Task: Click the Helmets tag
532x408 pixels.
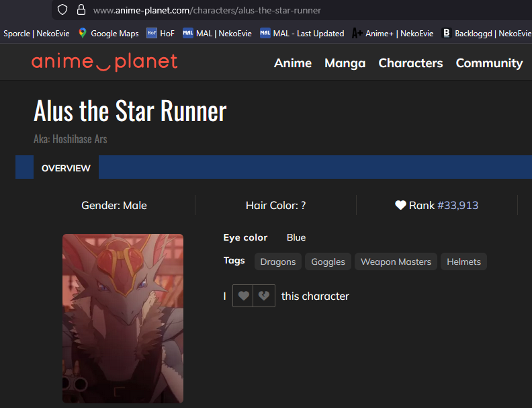Action: pos(463,261)
